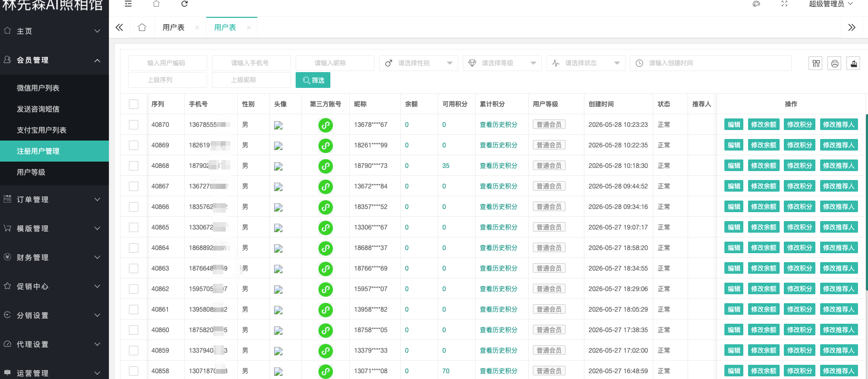Select the checkbox for row 40869
Image resolution: width=868 pixels, height=379 pixels.
(134, 145)
